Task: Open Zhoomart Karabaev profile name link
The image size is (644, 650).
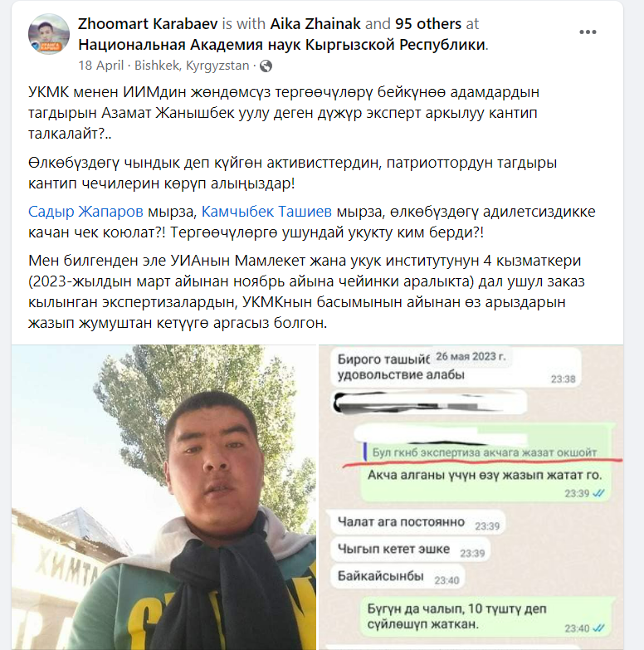Action: pyautogui.click(x=148, y=23)
